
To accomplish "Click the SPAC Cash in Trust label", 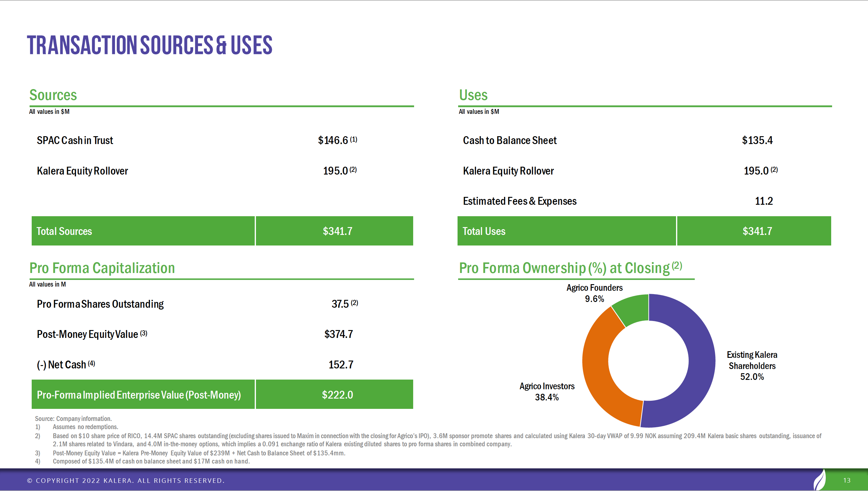I will [x=75, y=140].
